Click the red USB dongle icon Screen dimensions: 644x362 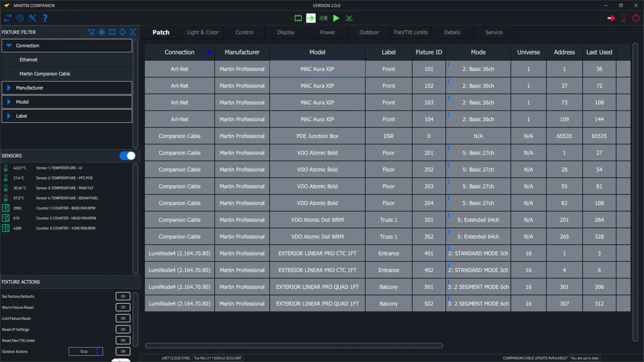pos(623,18)
